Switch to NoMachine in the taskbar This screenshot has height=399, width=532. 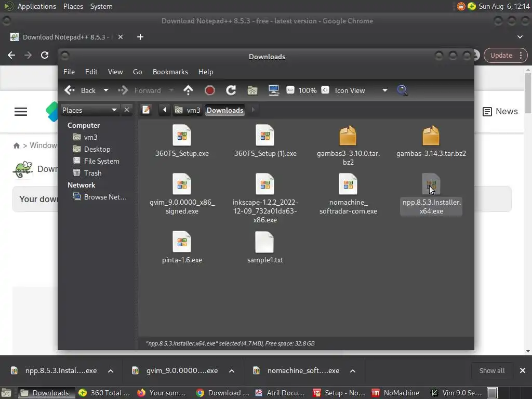pyautogui.click(x=396, y=393)
